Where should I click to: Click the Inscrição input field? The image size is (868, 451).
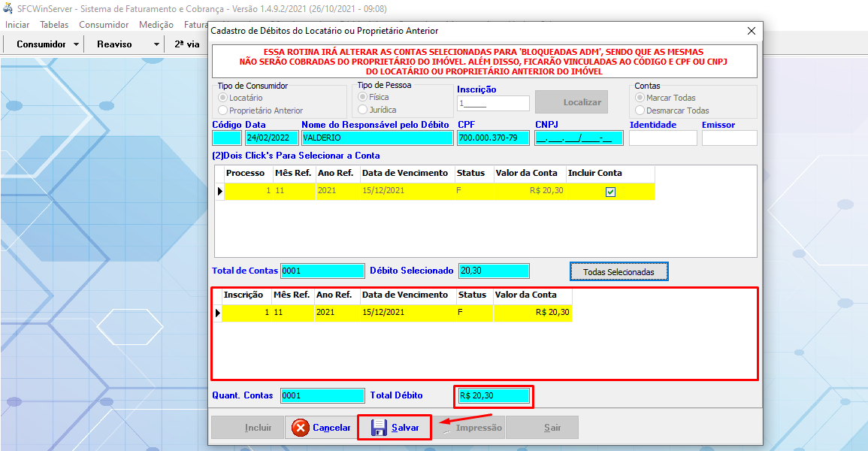tap(492, 104)
